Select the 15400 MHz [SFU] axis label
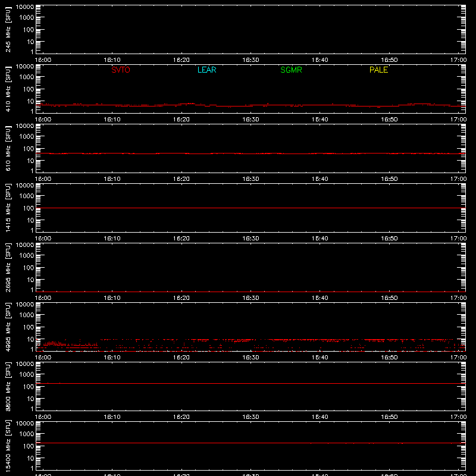The width and height of the screenshot is (476, 476). 8,446
